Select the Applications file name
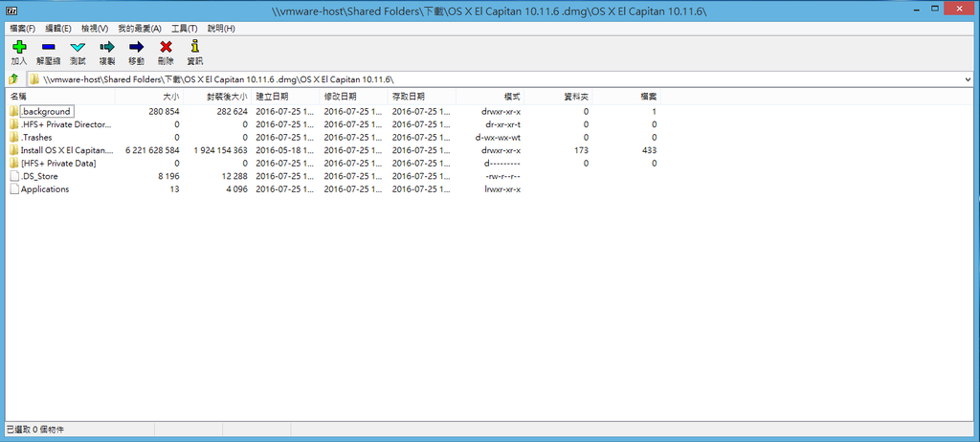This screenshot has height=442, width=980. 45,189
